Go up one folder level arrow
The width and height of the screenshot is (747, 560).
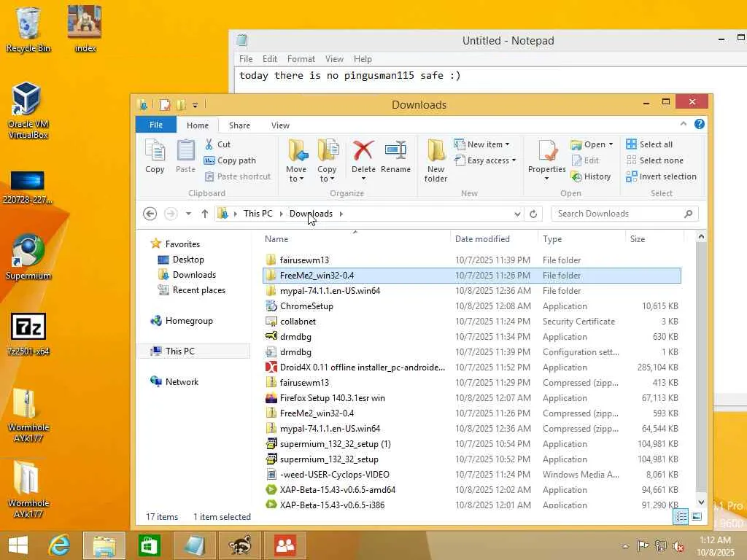pos(205,214)
